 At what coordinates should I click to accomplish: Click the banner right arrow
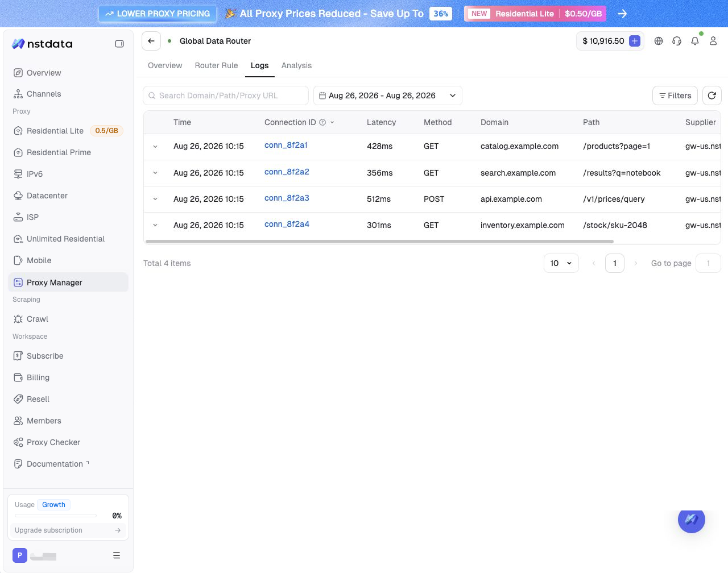[622, 14]
